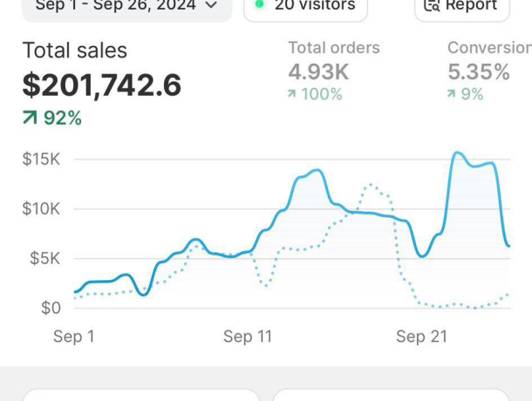
Task: Click the chevron arrow next to date range
Action: pyautogui.click(x=211, y=5)
